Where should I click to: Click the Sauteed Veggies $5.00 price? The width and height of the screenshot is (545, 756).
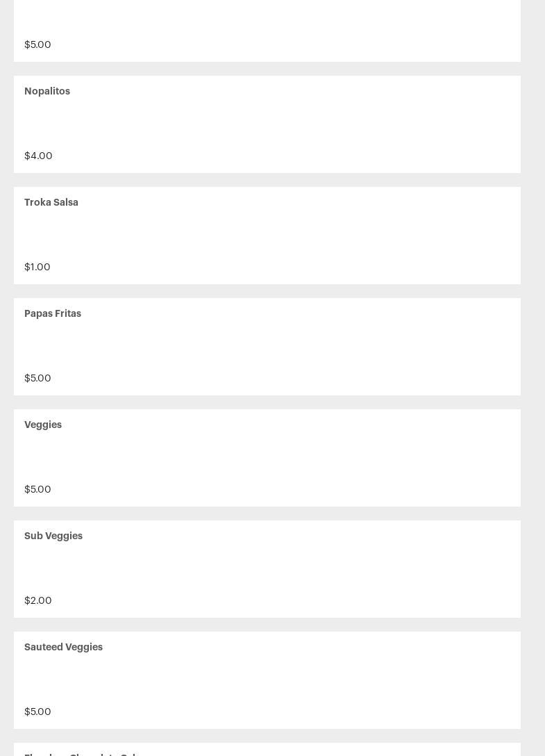[x=37, y=712]
